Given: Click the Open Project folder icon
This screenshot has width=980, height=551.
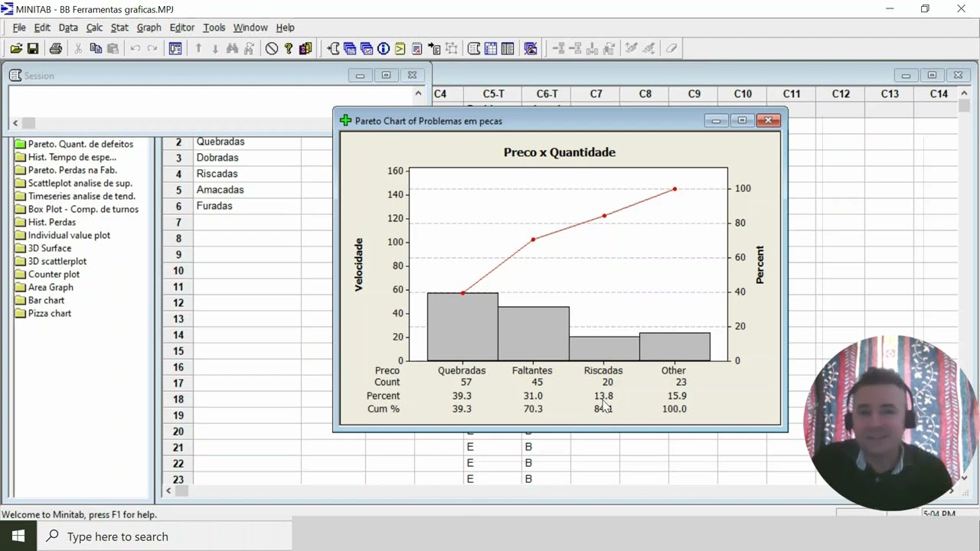Looking at the screenshot, I should pos(16,48).
